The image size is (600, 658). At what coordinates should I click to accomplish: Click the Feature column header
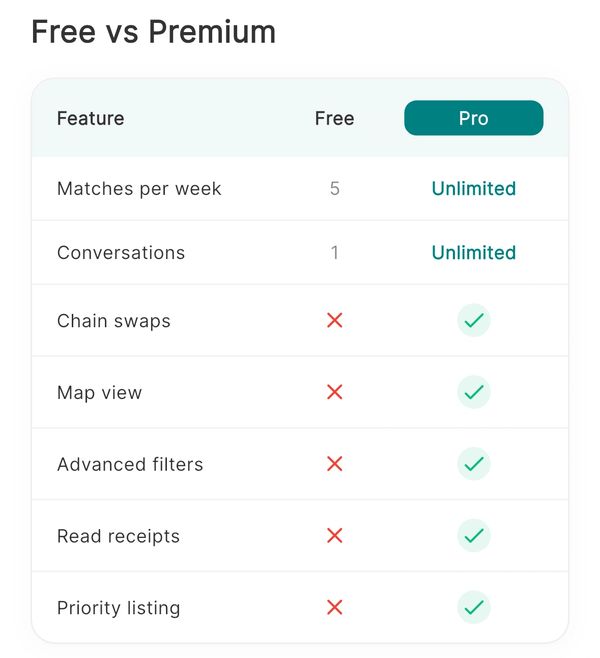click(x=91, y=118)
